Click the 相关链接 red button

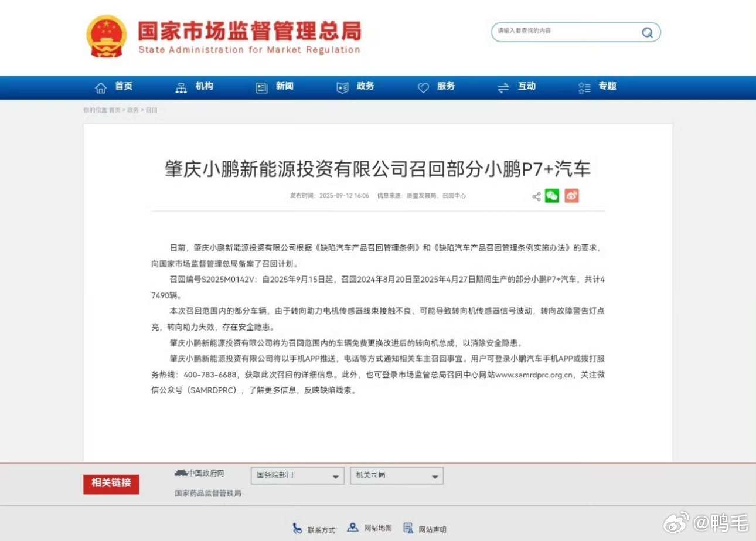pos(111,484)
